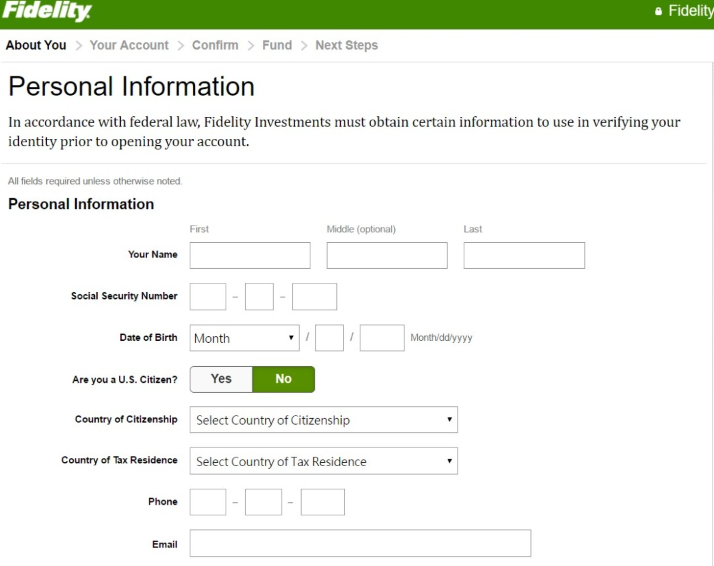Click the Fidelity logo
Image resolution: width=714 pixels, height=566 pixels.
[47, 12]
